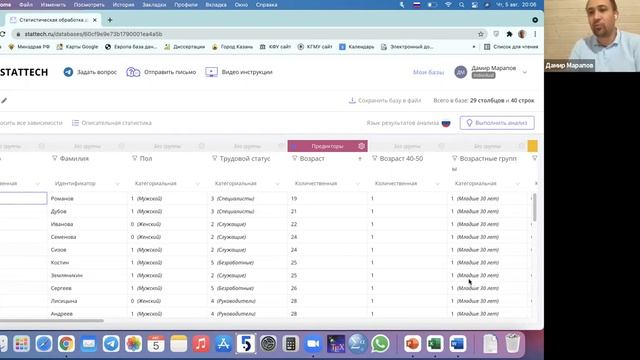Reload the page in the browser
Screen dimensions: 640x360
(x=2, y=34)
